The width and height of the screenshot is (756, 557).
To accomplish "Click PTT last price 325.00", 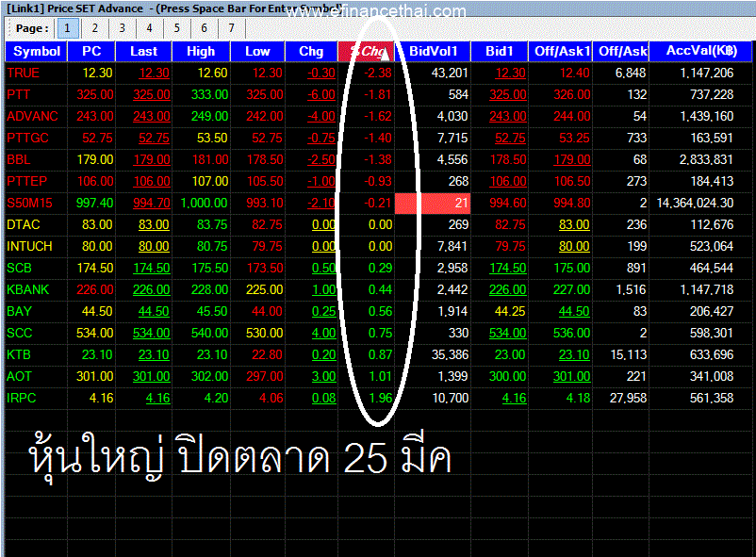I will [x=152, y=94].
